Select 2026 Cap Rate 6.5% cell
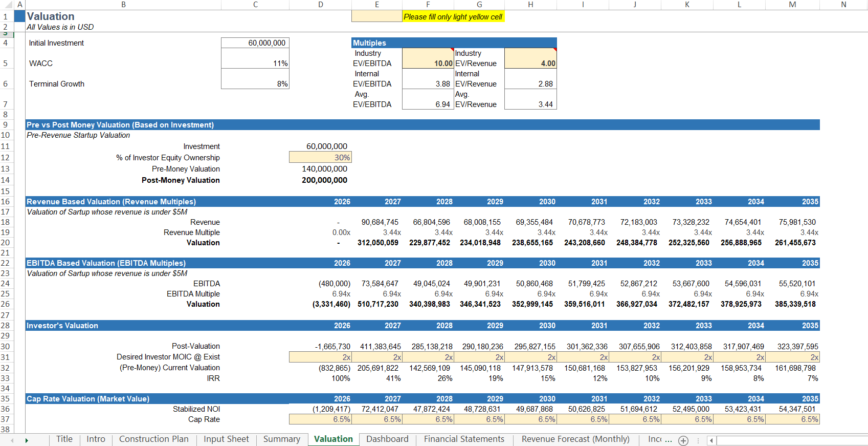The height and width of the screenshot is (446, 868). (320, 419)
